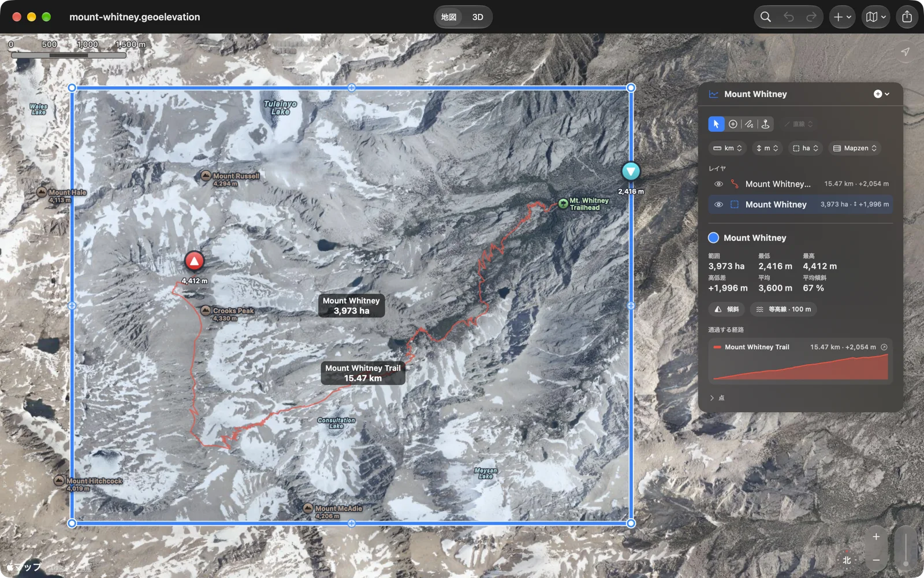Click the Mount Whitney Trail elevation profile chart
This screenshot has width=924, height=578.
click(800, 367)
